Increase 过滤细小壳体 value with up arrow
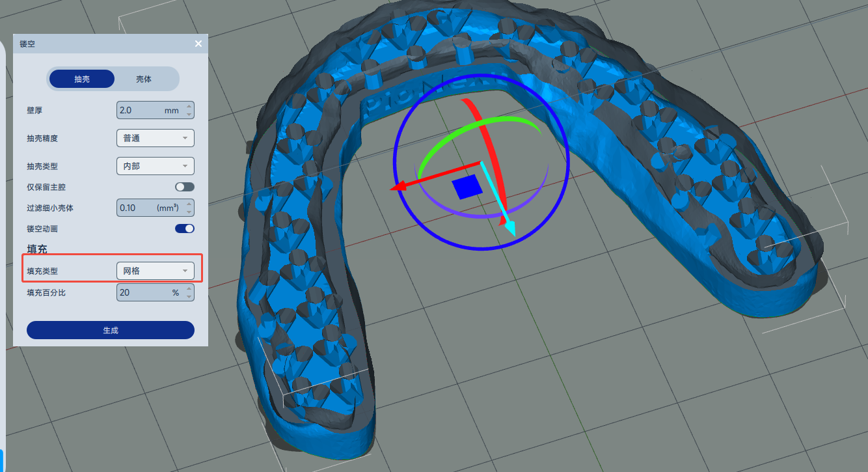 [189, 204]
